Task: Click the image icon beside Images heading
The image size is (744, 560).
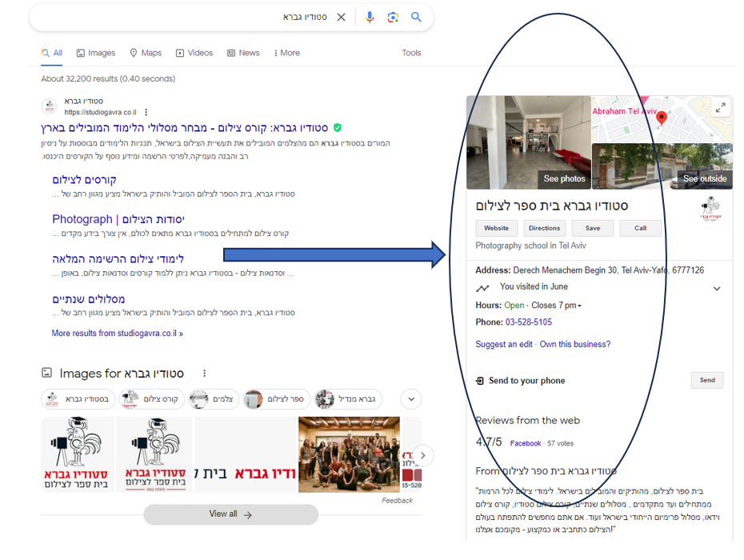Action: pos(47,373)
